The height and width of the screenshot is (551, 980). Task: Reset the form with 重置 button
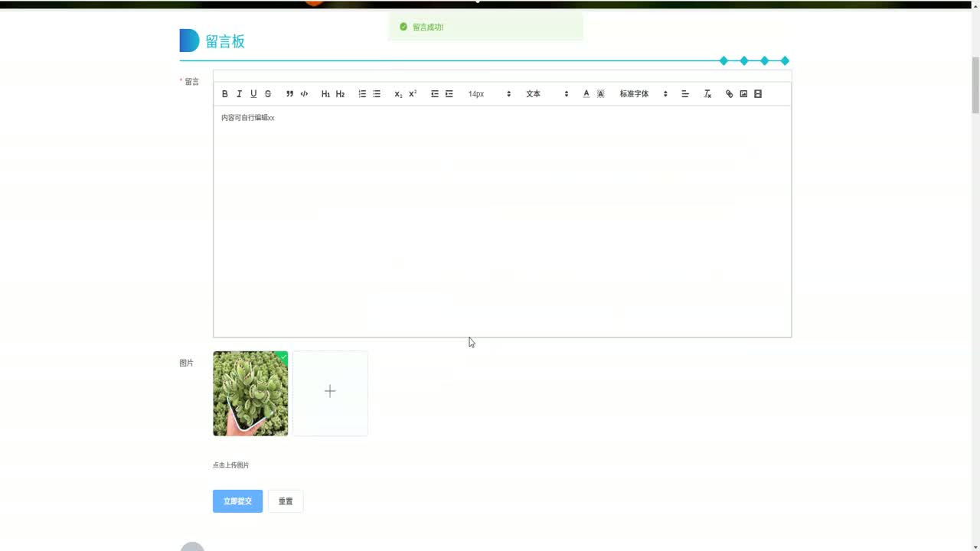click(x=286, y=501)
